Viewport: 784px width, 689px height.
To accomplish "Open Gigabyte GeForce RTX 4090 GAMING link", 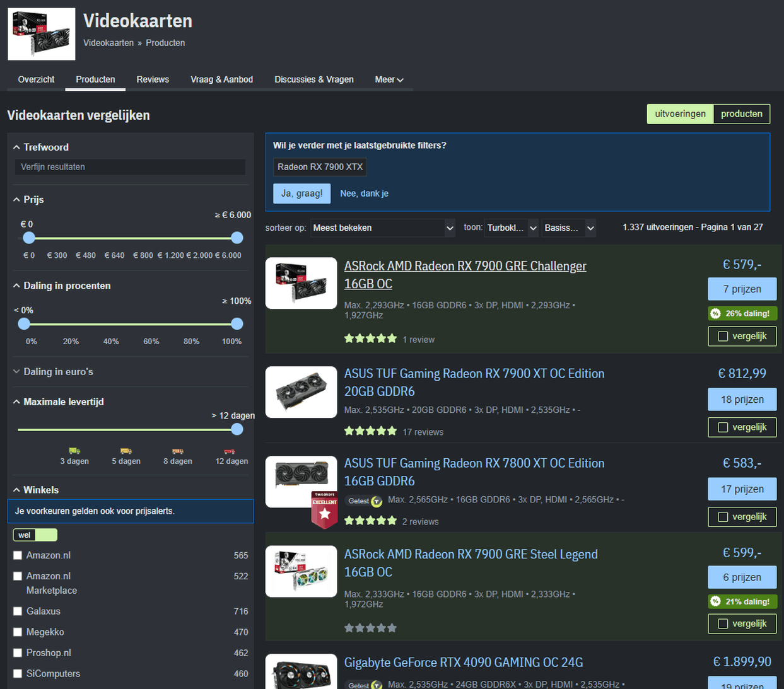I will pyautogui.click(x=464, y=663).
